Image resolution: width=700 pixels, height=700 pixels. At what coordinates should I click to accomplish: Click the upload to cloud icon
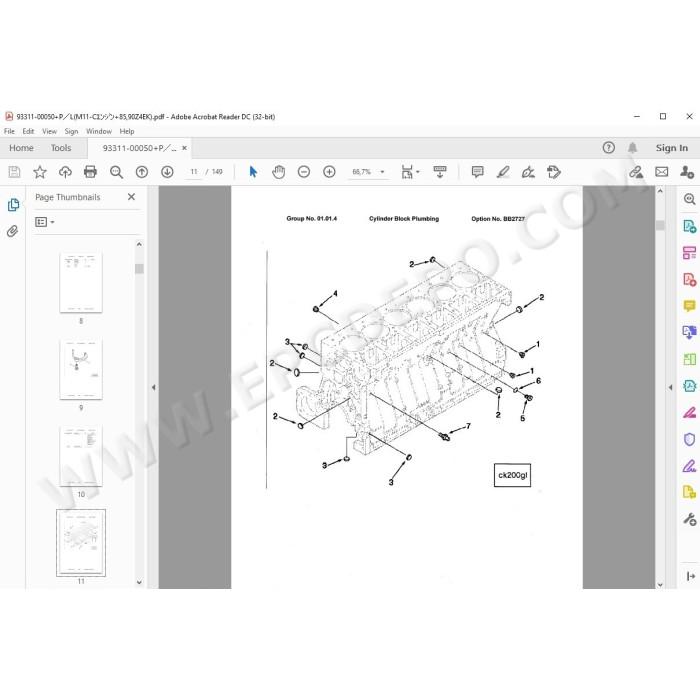pyautogui.click(x=65, y=172)
